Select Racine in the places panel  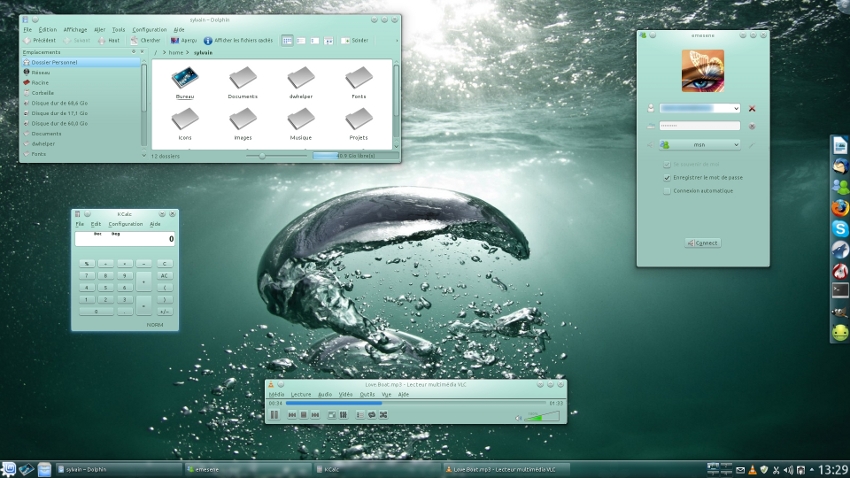click(81, 82)
